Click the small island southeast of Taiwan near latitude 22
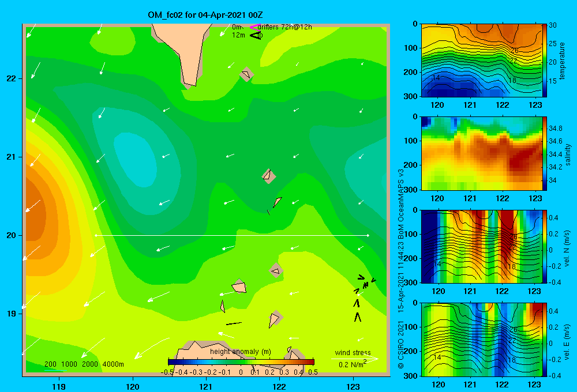The width and height of the screenshot is (577, 392). click(246, 74)
